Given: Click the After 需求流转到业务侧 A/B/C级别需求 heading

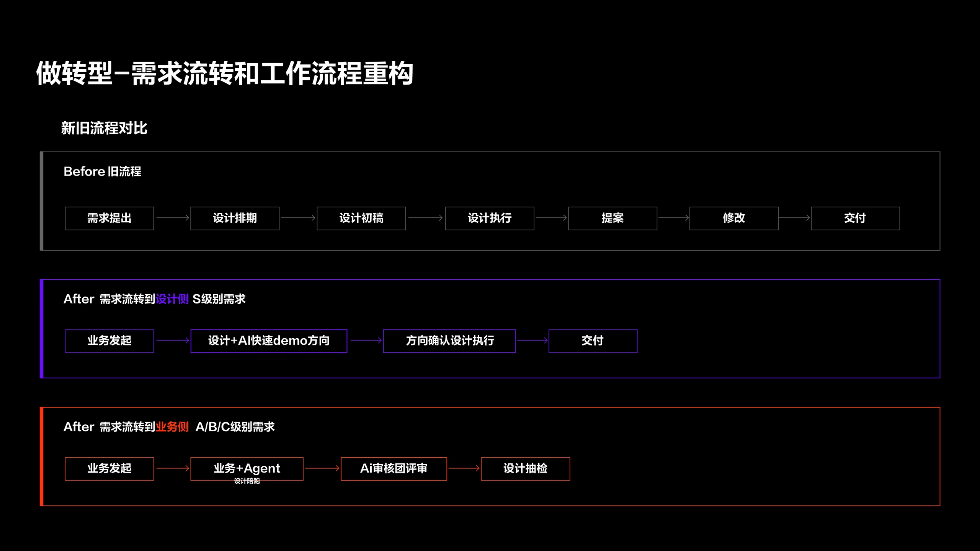Looking at the screenshot, I should tap(169, 427).
